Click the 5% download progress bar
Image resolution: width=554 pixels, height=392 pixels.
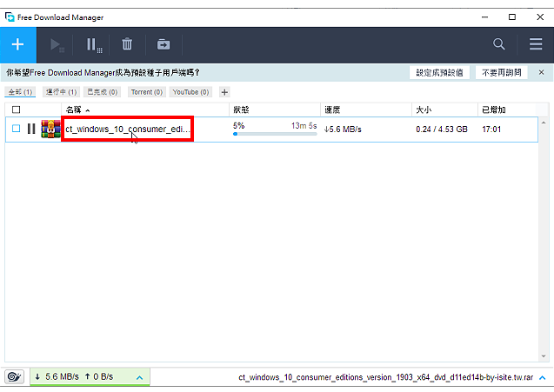click(275, 134)
